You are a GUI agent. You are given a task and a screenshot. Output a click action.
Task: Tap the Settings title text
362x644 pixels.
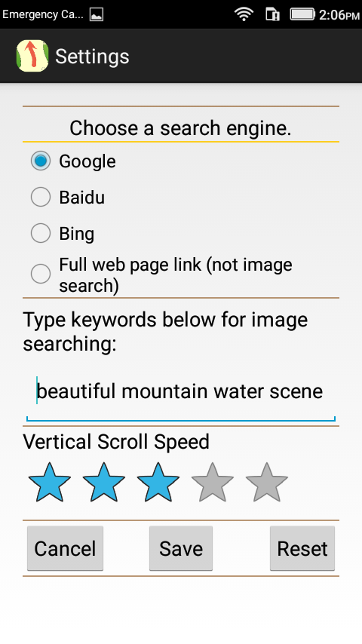click(92, 57)
